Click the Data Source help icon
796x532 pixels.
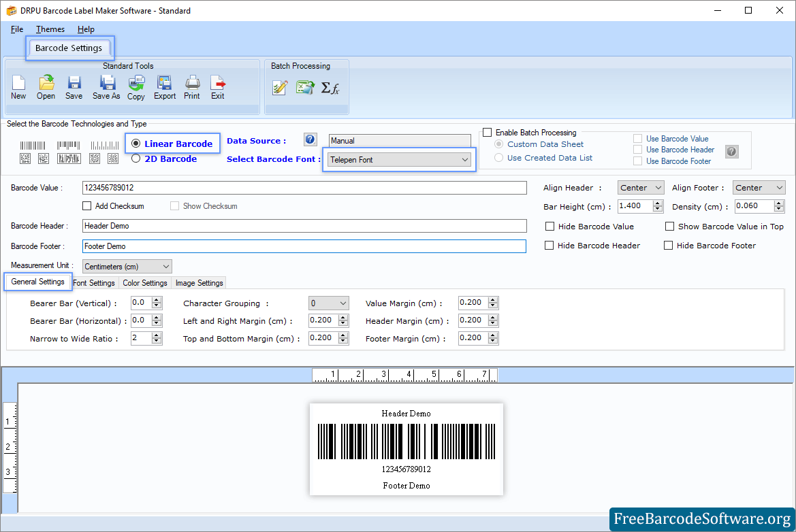tap(311, 139)
